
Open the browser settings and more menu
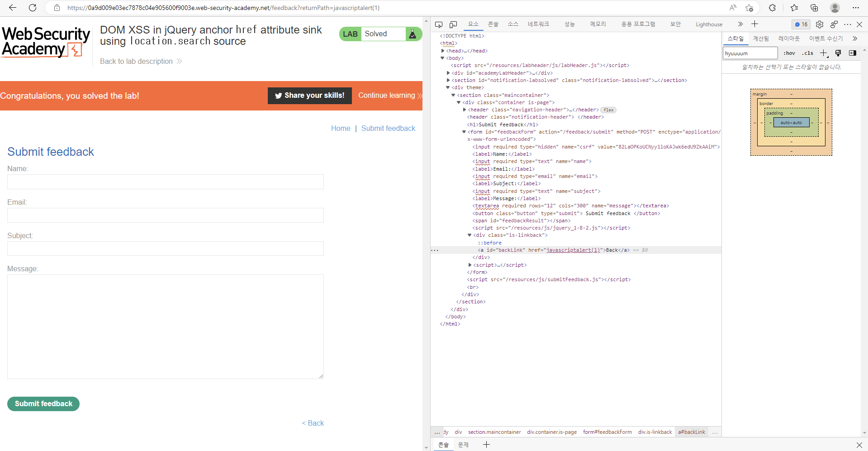[x=856, y=8]
